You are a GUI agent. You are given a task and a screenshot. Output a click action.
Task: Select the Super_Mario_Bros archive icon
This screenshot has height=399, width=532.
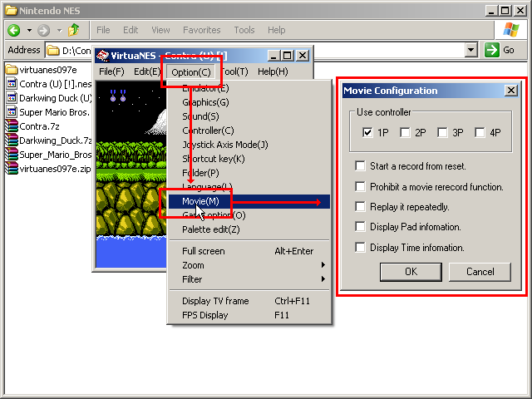[12, 155]
